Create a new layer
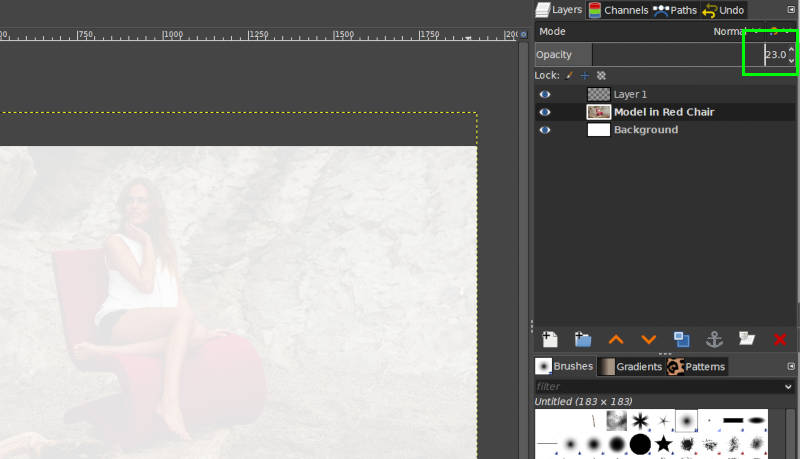Viewport: 800px width, 459px height. coord(549,339)
